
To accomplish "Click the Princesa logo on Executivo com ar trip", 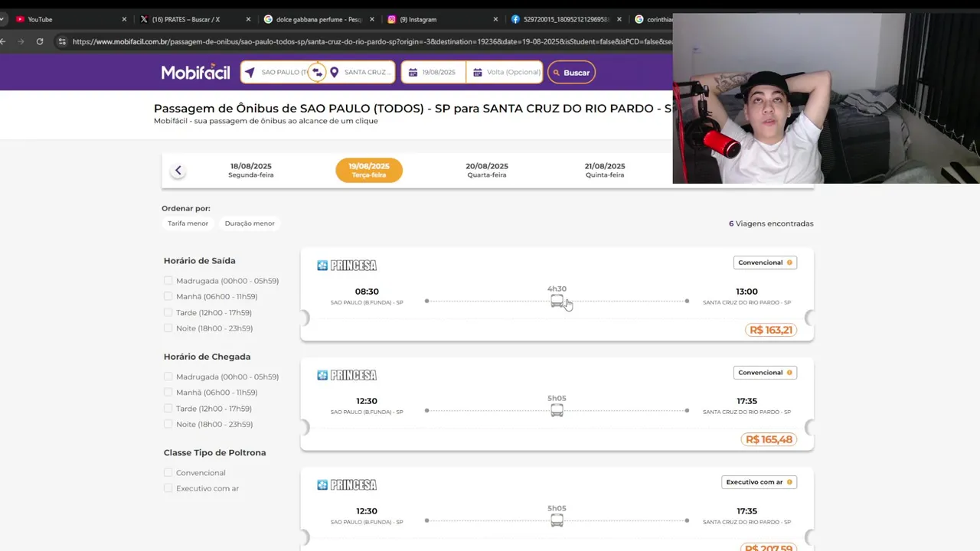I will [x=347, y=485].
